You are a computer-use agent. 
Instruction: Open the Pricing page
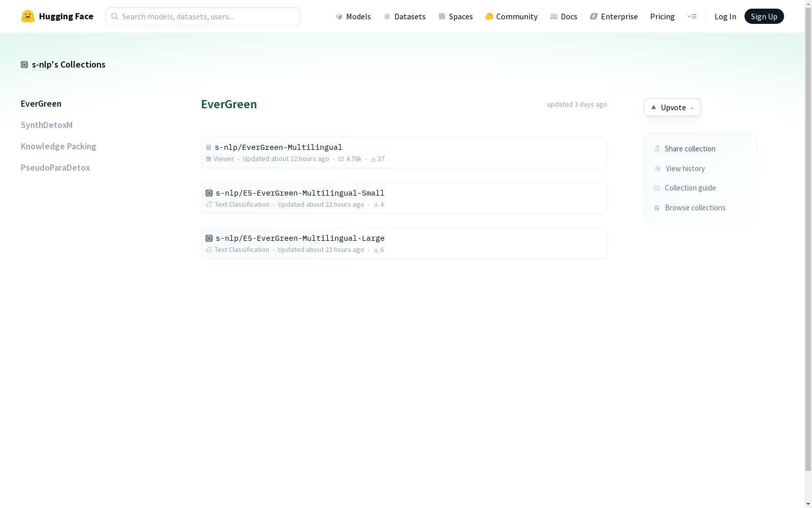(662, 16)
